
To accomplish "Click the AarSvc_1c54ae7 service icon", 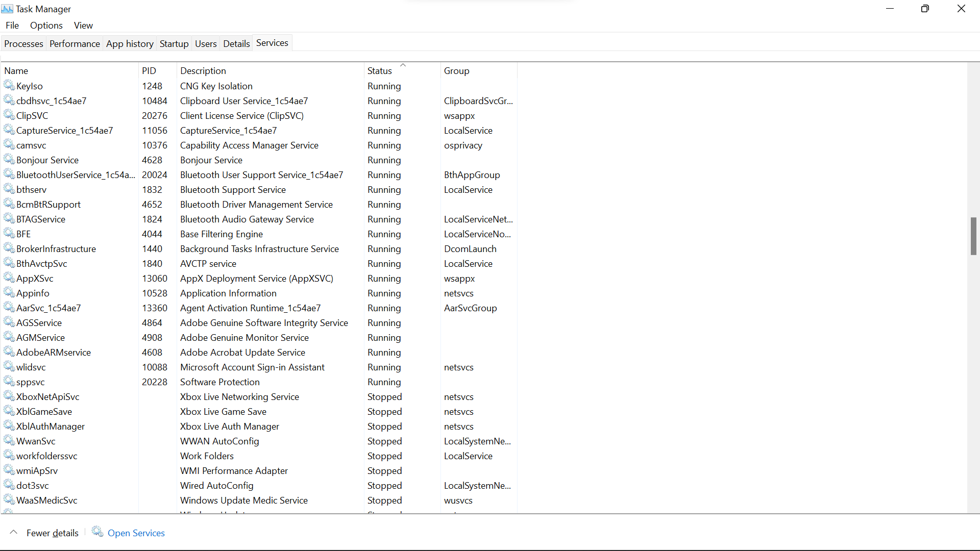I will coord(9,307).
